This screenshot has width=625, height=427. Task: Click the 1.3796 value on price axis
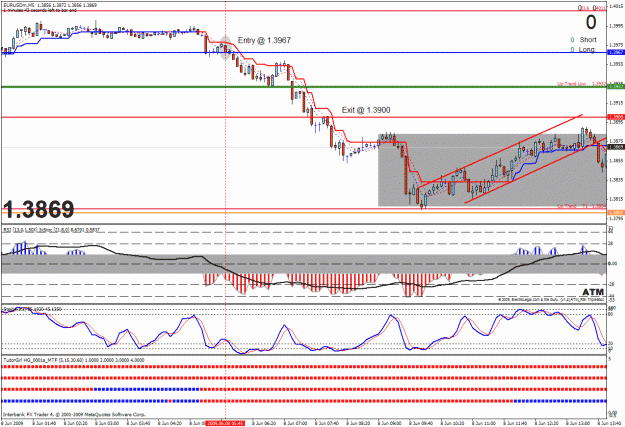(616, 218)
